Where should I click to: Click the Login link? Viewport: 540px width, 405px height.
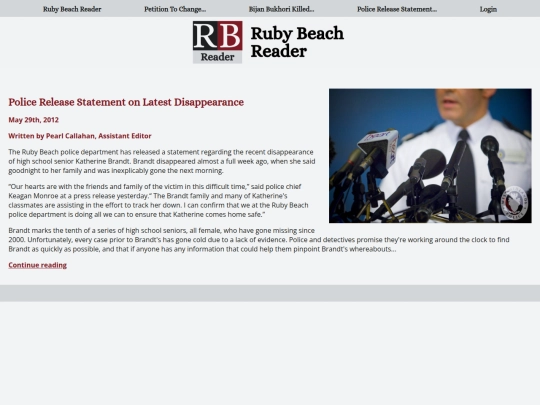coord(488,9)
